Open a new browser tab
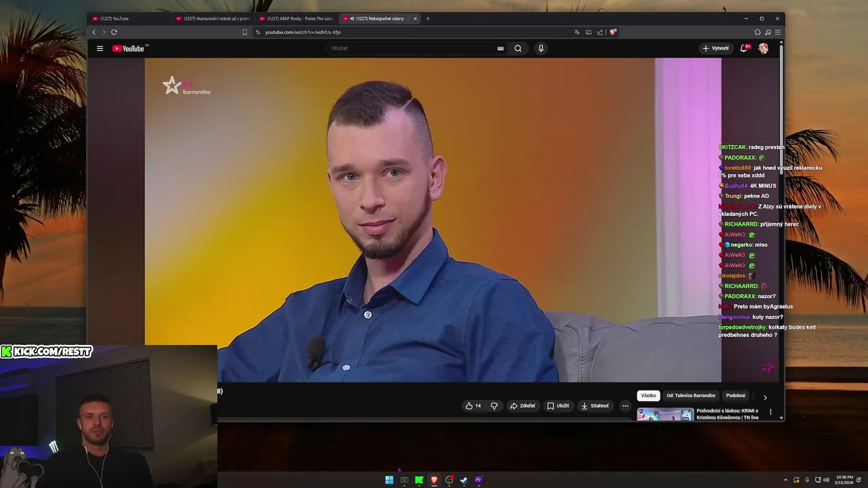868x488 pixels. pos(427,18)
